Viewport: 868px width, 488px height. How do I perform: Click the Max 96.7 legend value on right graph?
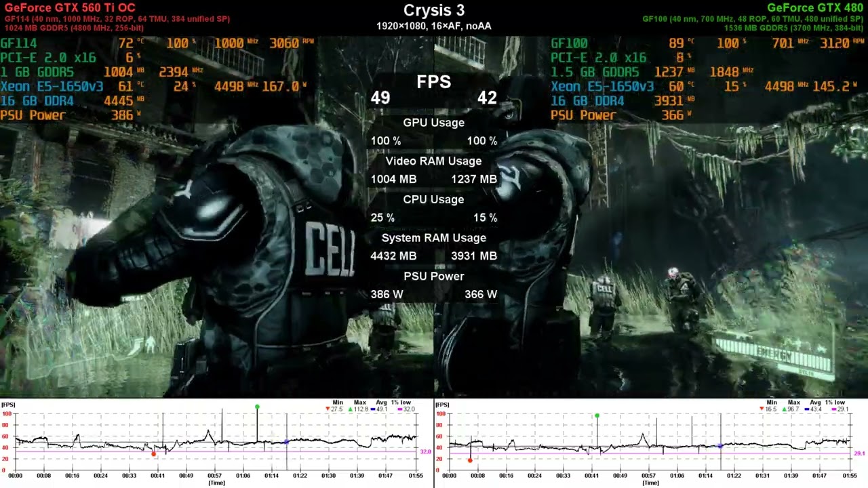pos(791,409)
